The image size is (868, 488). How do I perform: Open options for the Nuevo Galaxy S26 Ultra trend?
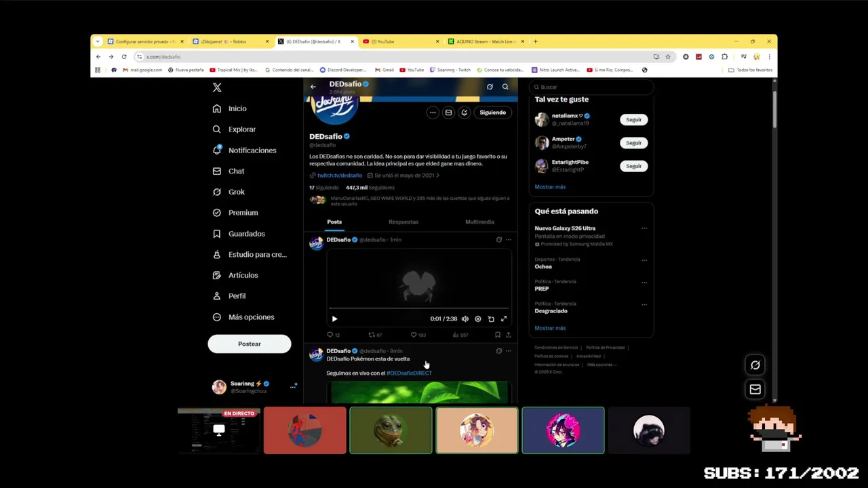tap(644, 228)
